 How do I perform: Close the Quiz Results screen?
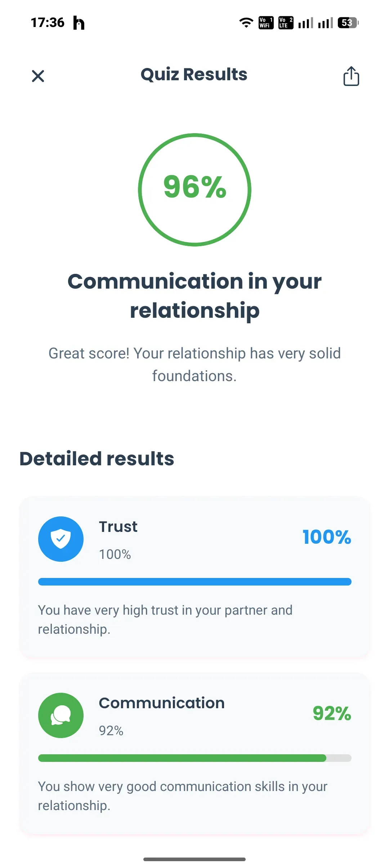(x=38, y=76)
